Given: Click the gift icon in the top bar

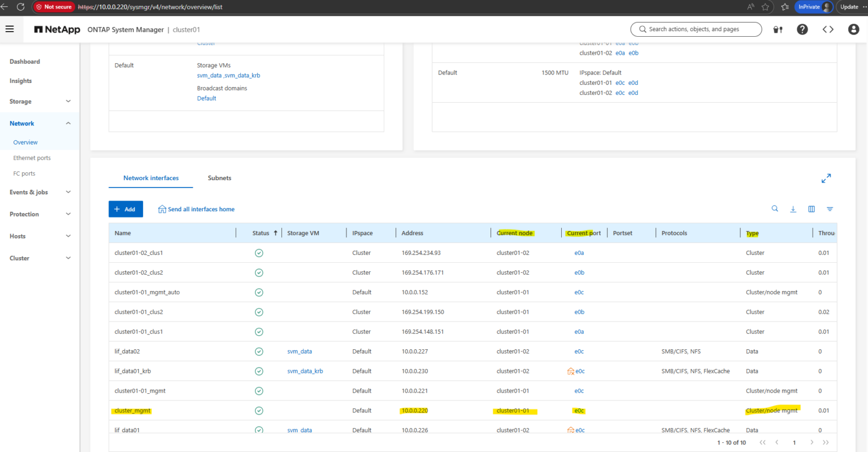Looking at the screenshot, I should coord(778,29).
